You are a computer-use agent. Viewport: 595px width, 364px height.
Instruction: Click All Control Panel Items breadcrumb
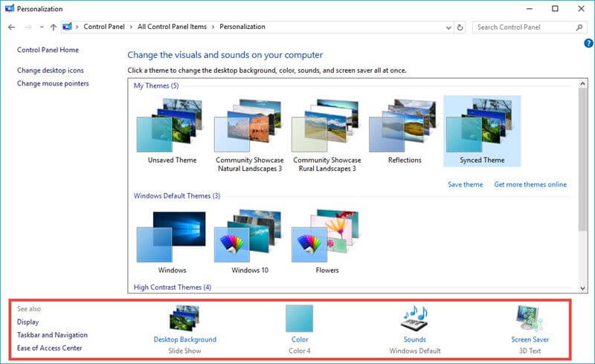click(x=173, y=27)
